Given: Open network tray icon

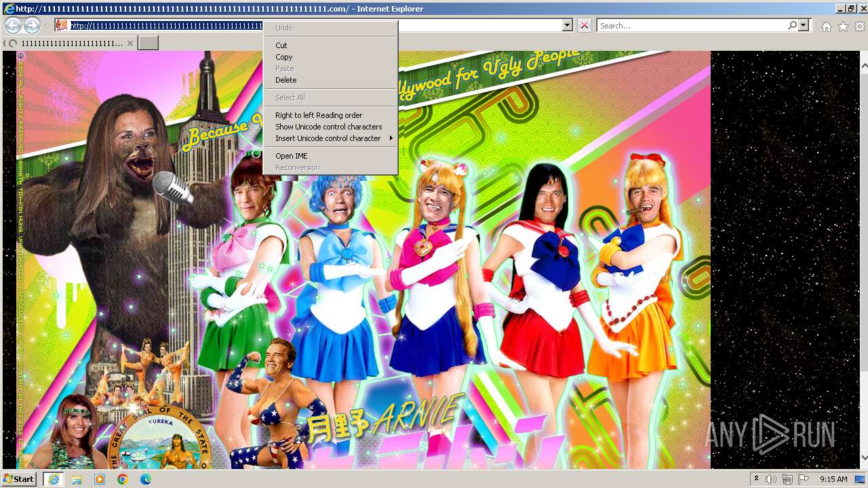Looking at the screenshot, I should (787, 479).
